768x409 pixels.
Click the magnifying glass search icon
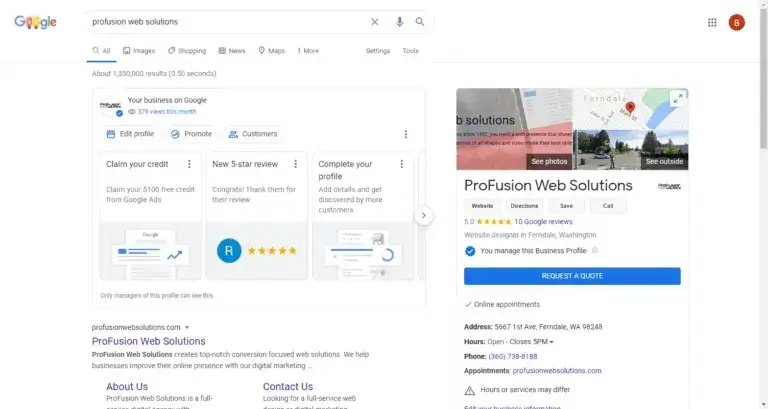point(420,22)
